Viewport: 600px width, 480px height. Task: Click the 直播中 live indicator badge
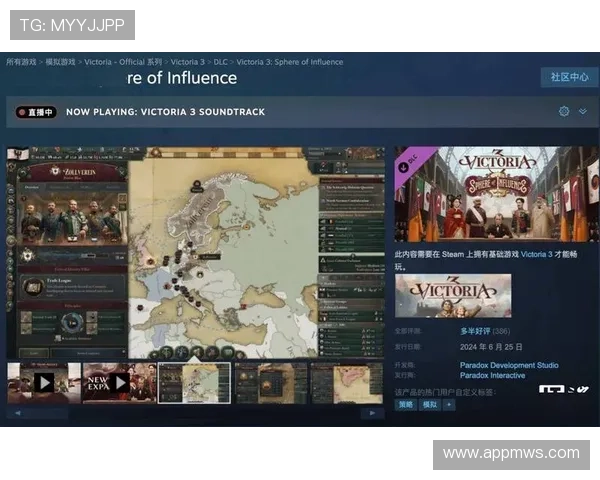36,112
